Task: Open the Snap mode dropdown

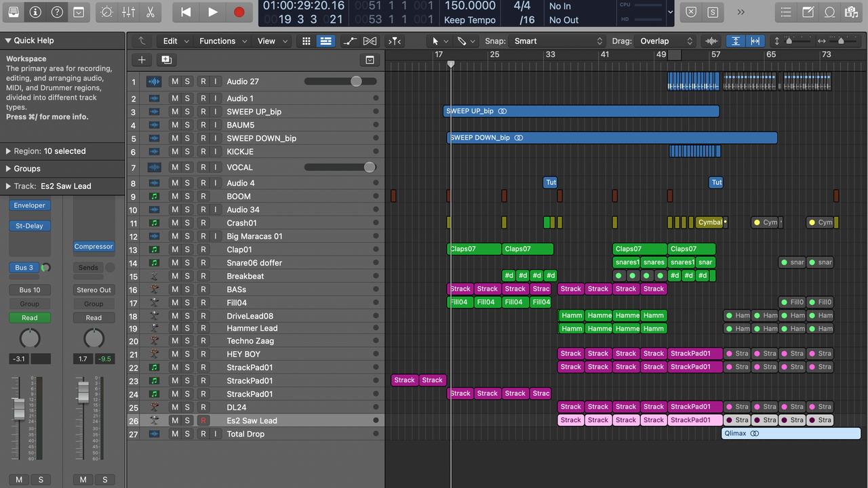Action: pyautogui.click(x=558, y=41)
